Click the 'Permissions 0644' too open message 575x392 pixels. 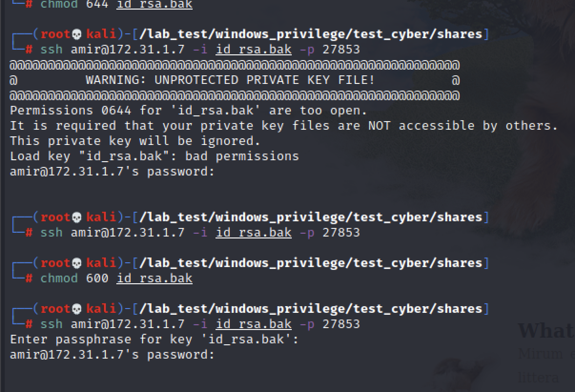pos(188,111)
